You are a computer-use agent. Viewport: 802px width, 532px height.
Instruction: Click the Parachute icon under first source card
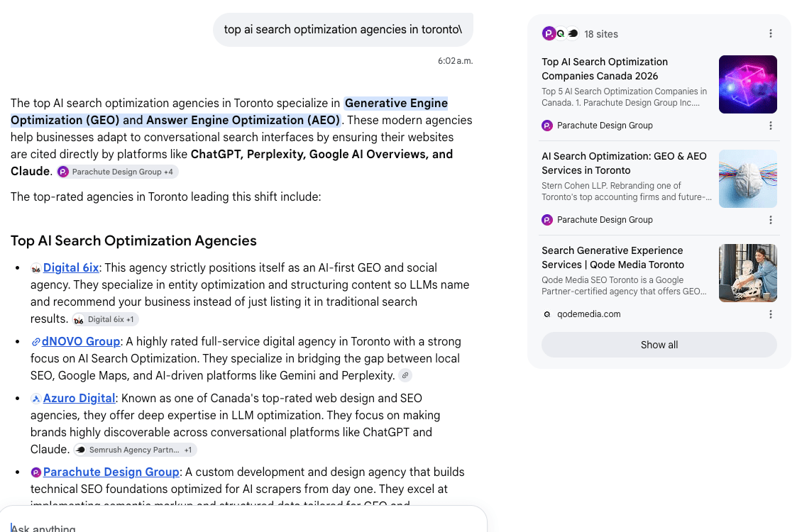coord(546,126)
